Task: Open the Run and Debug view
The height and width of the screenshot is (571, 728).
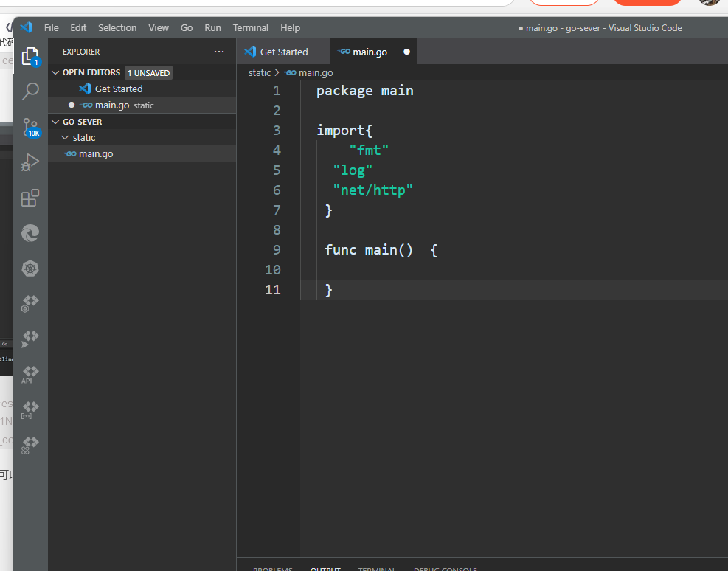Action: (30, 162)
